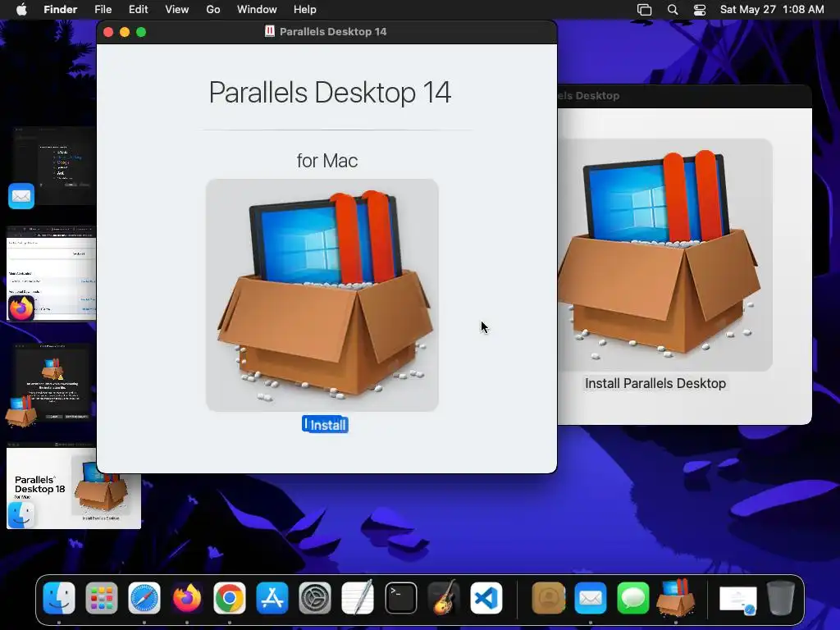Open Visual Studio Code from the Dock

486,598
